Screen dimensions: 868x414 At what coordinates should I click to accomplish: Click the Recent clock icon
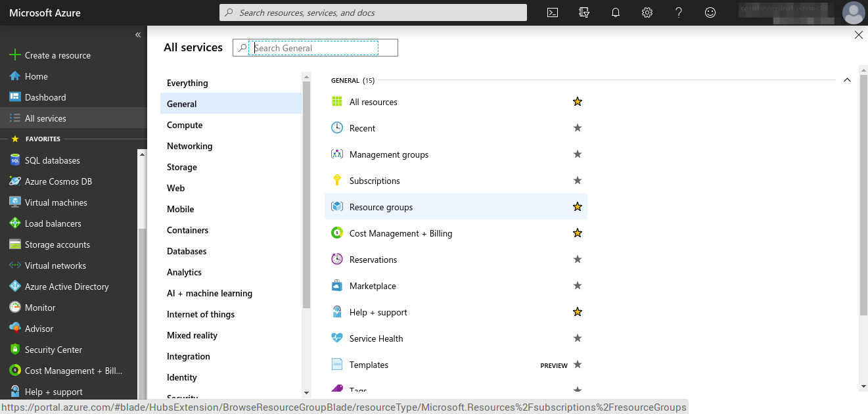coord(337,128)
